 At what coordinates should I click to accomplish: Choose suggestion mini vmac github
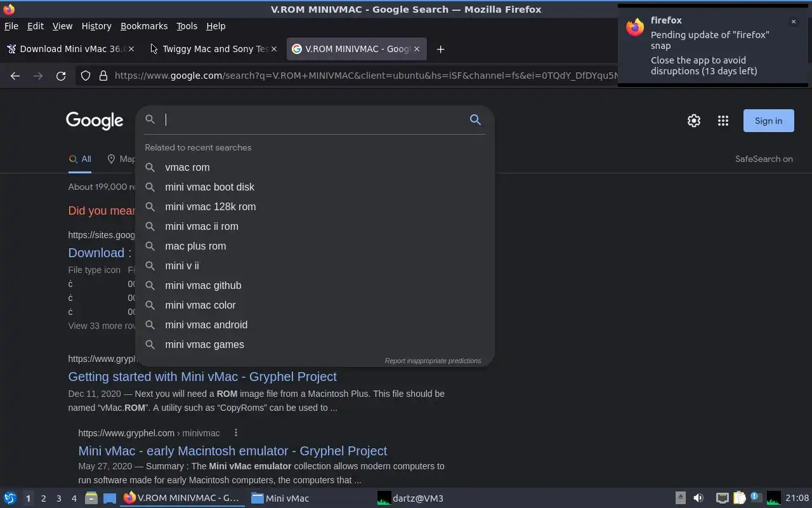[x=315, y=285]
